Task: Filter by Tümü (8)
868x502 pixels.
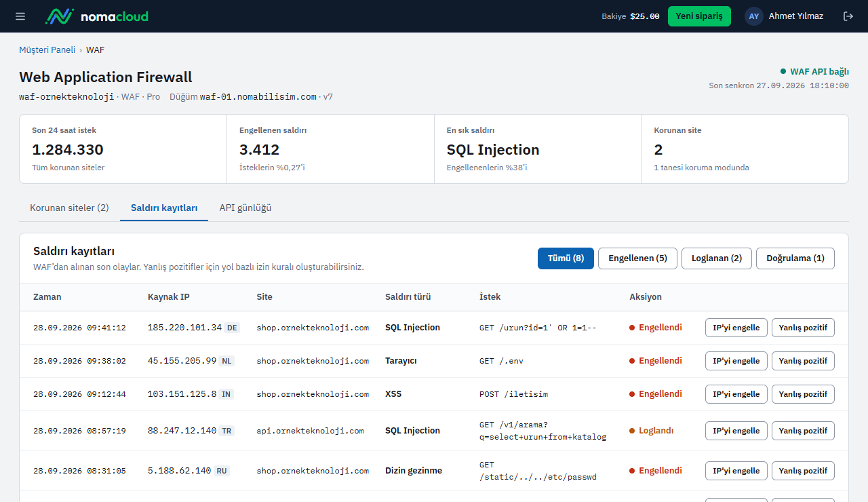Action: tap(566, 258)
